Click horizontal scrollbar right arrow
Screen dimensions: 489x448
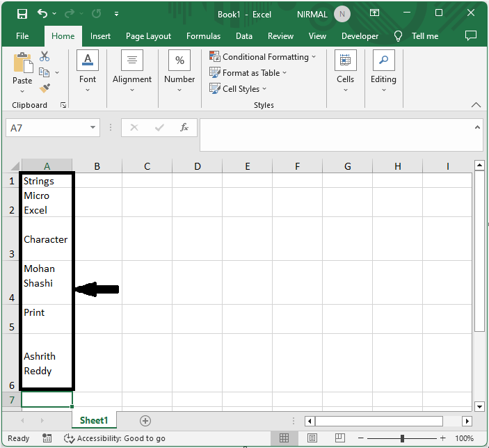point(467,421)
